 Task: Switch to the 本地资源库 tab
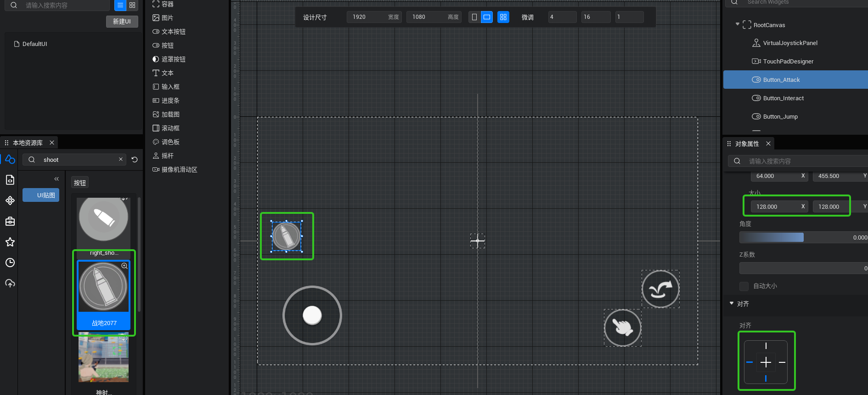tap(28, 143)
